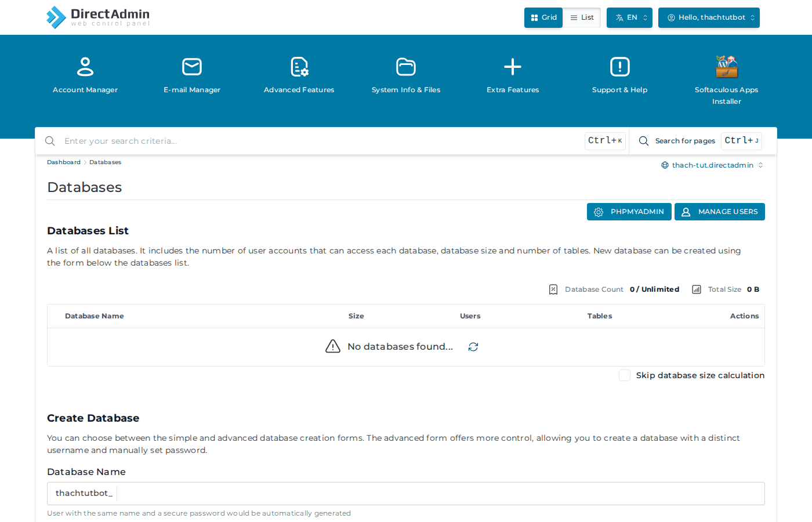
Task: Switch the panel view to List
Action: (581, 17)
